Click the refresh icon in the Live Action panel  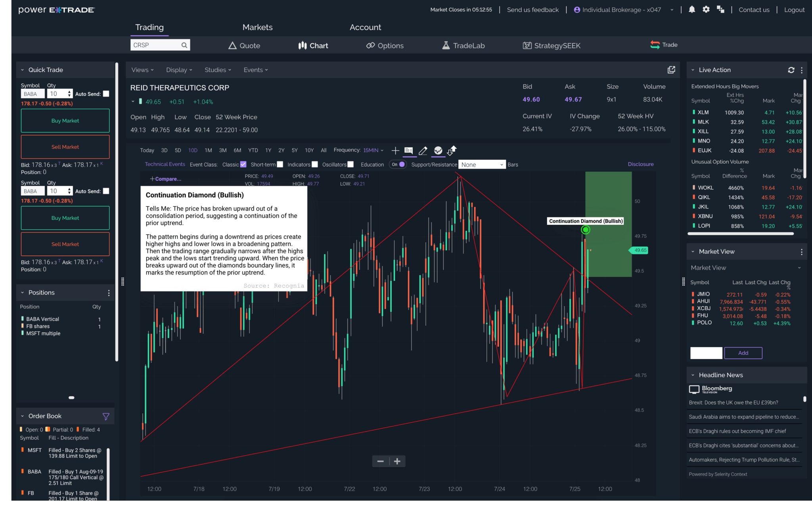point(791,70)
